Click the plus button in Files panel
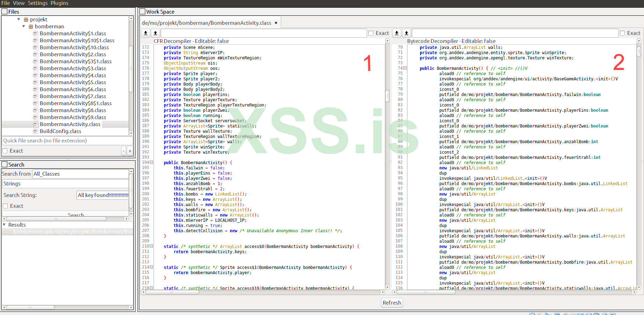This screenshot has height=315, width=644. point(130,151)
